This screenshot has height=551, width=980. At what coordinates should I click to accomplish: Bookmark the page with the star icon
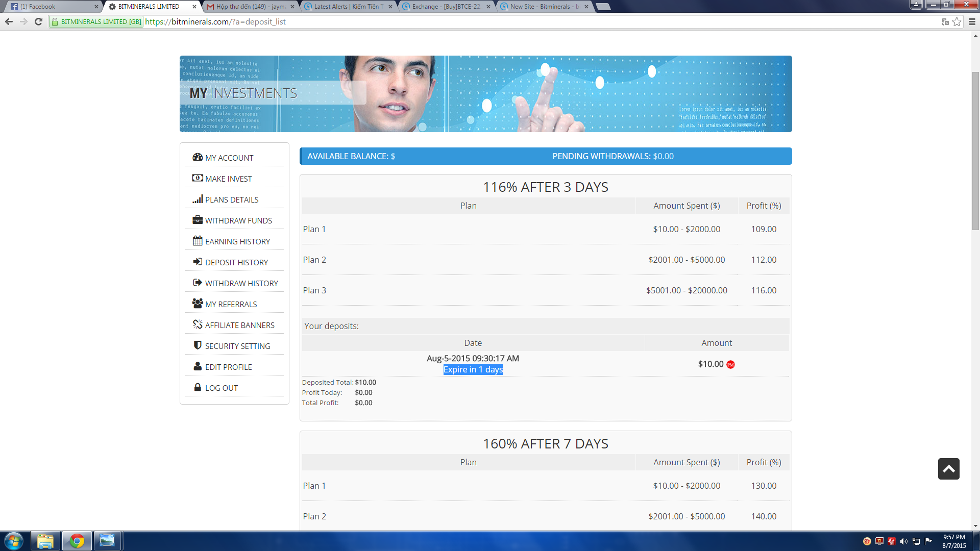957,21
